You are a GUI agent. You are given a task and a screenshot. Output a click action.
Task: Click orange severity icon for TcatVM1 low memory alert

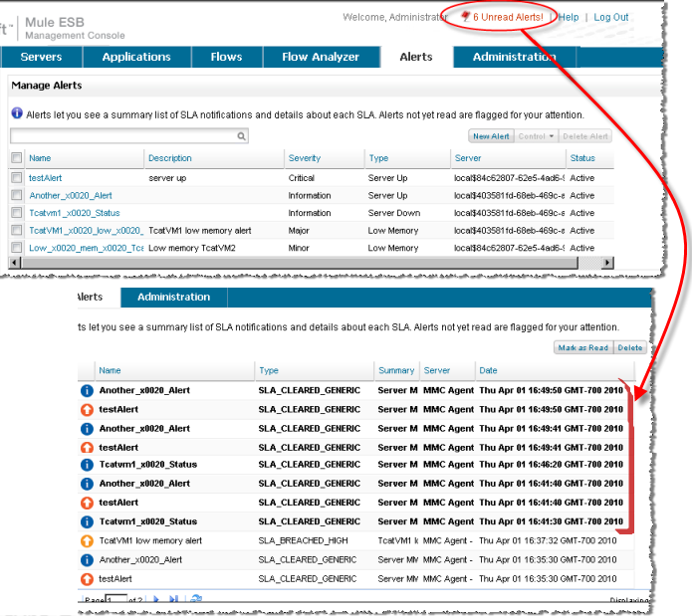(x=88, y=540)
